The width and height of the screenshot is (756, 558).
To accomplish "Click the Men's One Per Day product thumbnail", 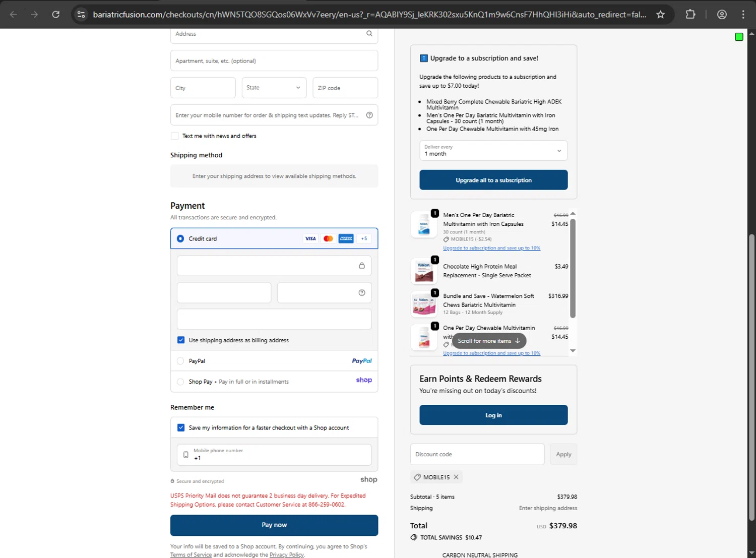I will tap(424, 224).
